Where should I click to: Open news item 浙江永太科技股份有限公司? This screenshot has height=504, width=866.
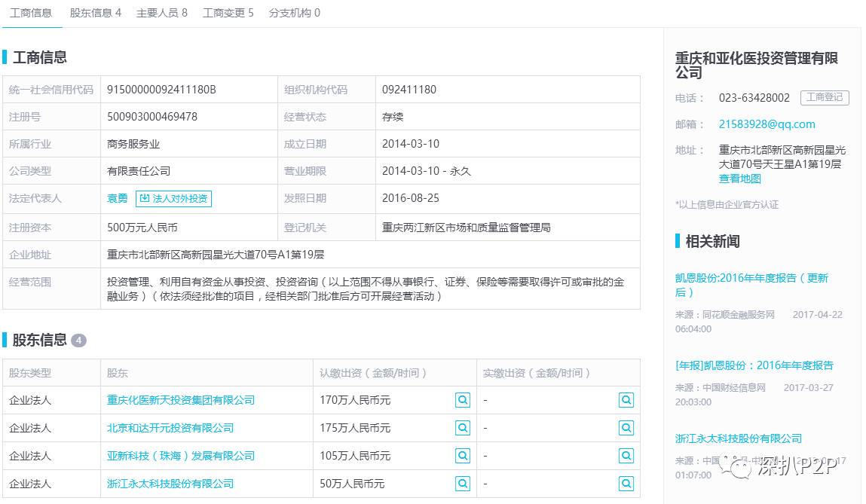[739, 438]
